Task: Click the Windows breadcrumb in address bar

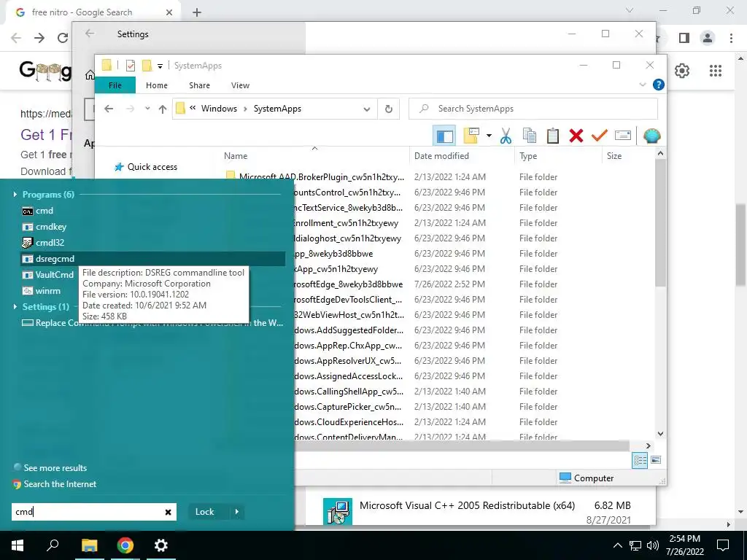Action: tap(219, 109)
